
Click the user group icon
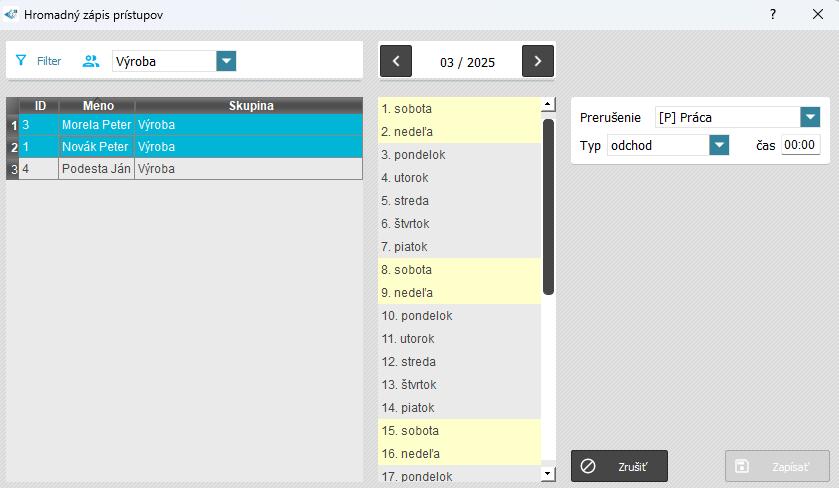(x=91, y=61)
